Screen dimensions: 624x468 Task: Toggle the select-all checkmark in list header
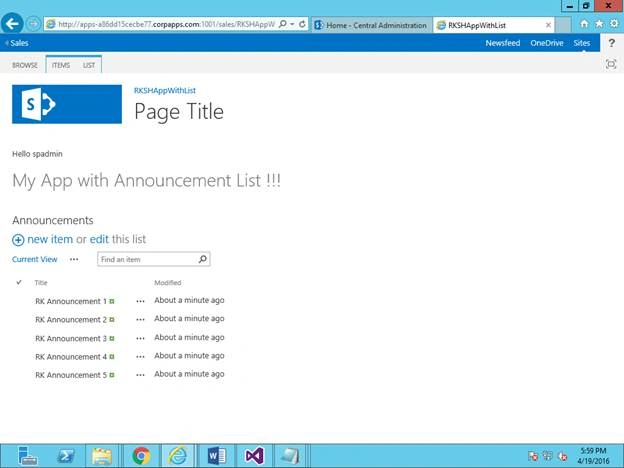tap(19, 282)
